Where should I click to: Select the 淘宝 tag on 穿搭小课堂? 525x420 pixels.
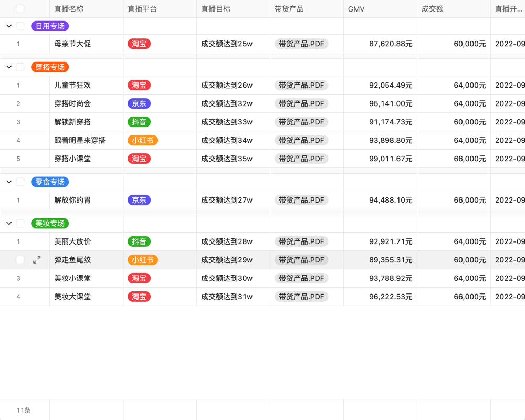[x=139, y=159]
